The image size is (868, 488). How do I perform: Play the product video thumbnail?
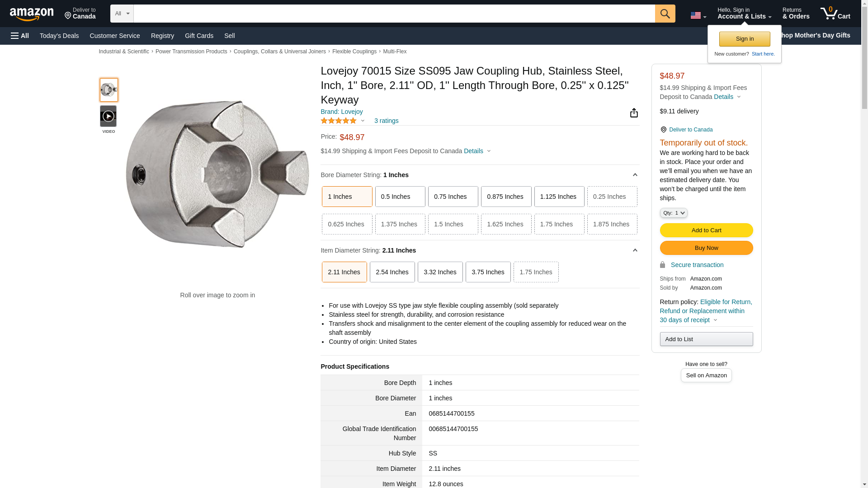[108, 117]
